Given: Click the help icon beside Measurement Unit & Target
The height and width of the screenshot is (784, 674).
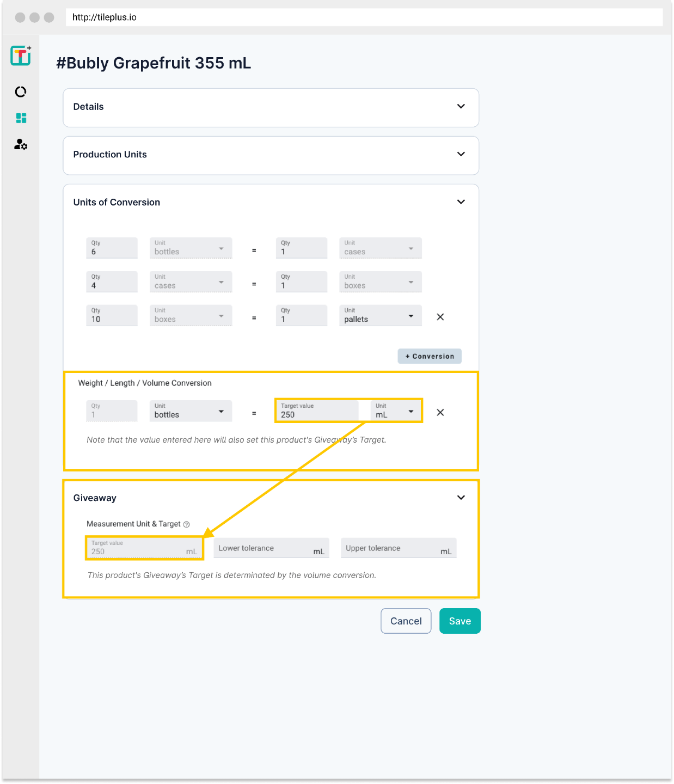Looking at the screenshot, I should tap(187, 524).
